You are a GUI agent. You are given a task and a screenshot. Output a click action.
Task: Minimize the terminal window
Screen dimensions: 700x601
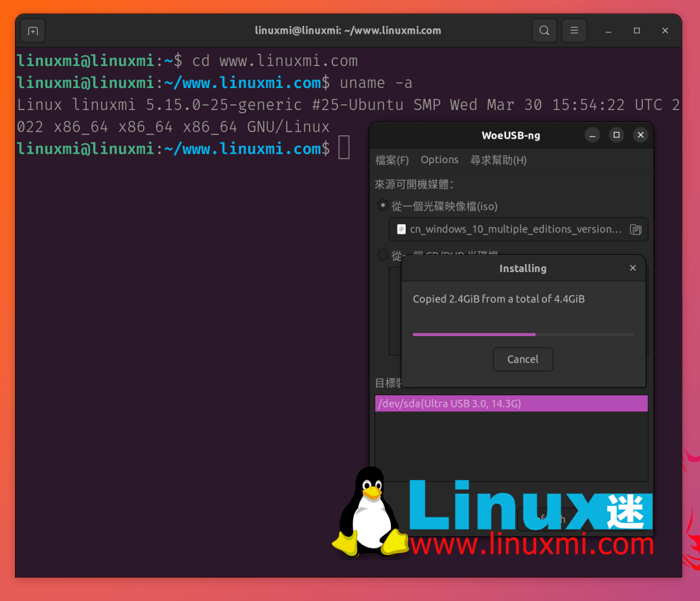pyautogui.click(x=608, y=31)
